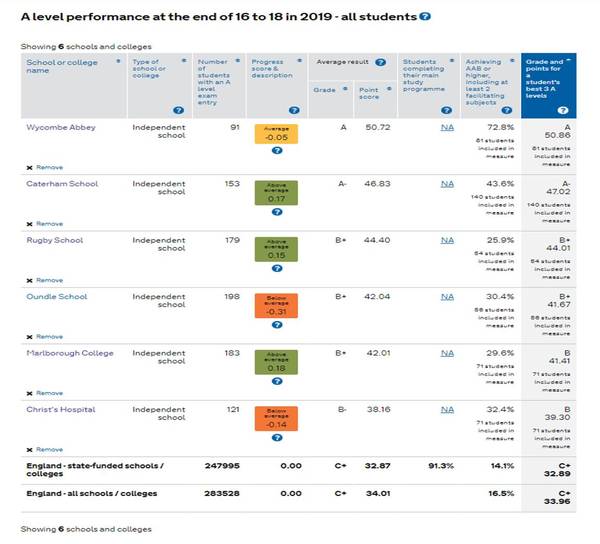Open help icon in Grade and points best 3 A levels header
The height and width of the screenshot is (544, 600).
pos(562,110)
